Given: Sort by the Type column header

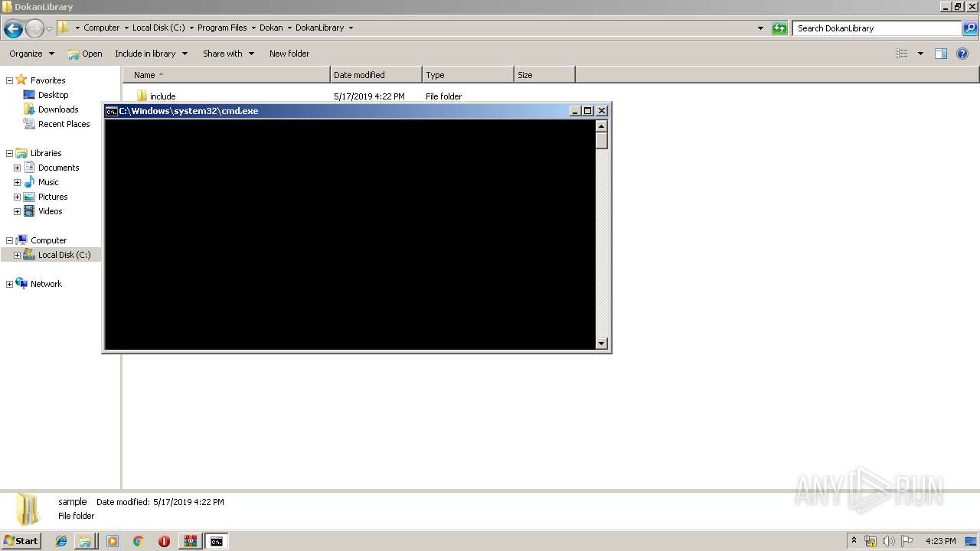Looking at the screenshot, I should pyautogui.click(x=468, y=75).
